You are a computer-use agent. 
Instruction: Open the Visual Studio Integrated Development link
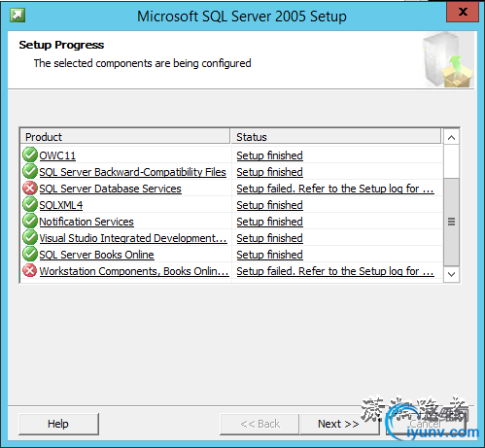coord(133,238)
